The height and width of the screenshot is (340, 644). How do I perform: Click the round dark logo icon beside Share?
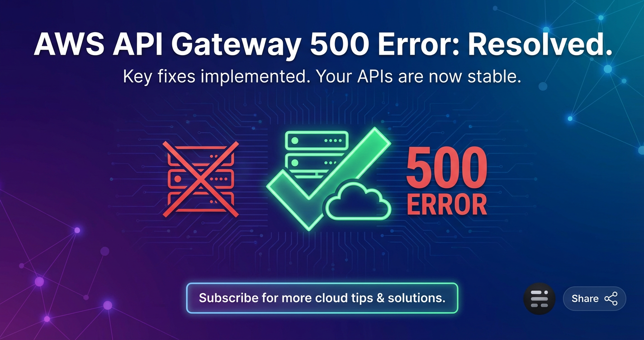tap(539, 298)
